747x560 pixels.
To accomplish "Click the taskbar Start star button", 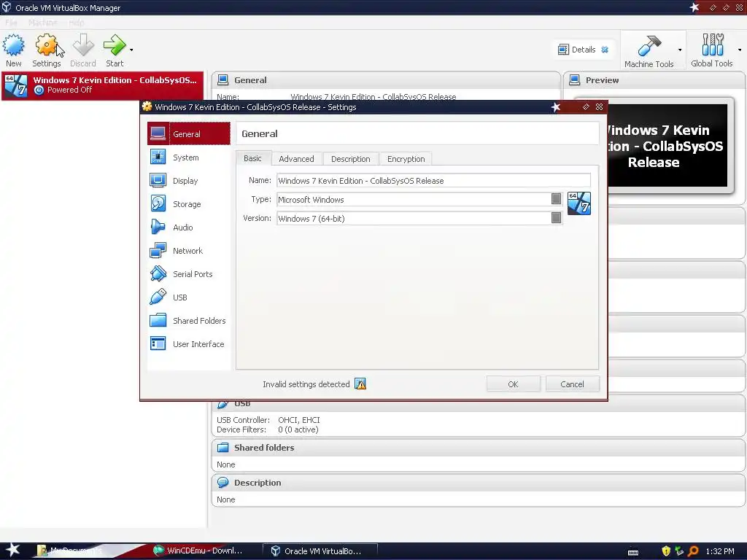I will coord(12,551).
